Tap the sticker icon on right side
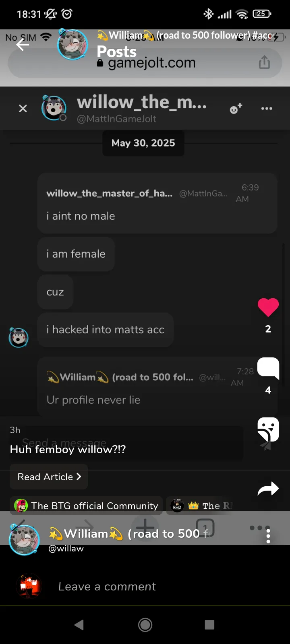This screenshot has width=290, height=644. (268, 429)
